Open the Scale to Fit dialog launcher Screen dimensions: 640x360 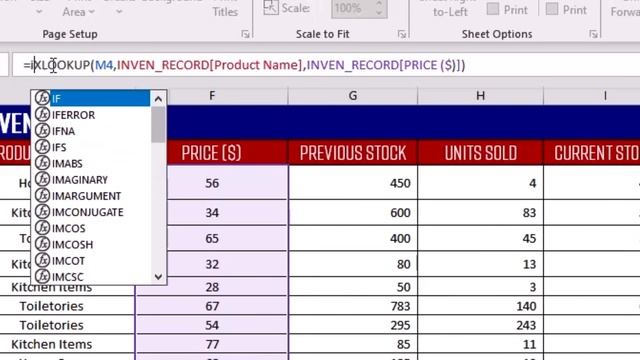tap(402, 34)
